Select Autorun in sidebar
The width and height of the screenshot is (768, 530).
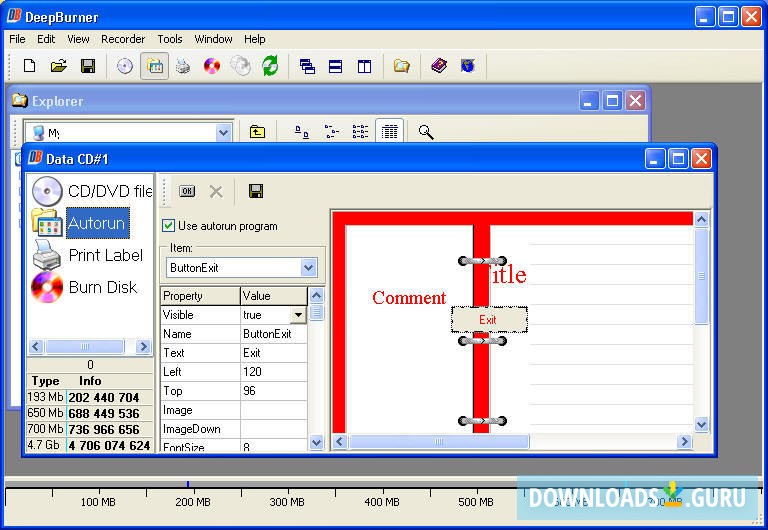pyautogui.click(x=81, y=223)
